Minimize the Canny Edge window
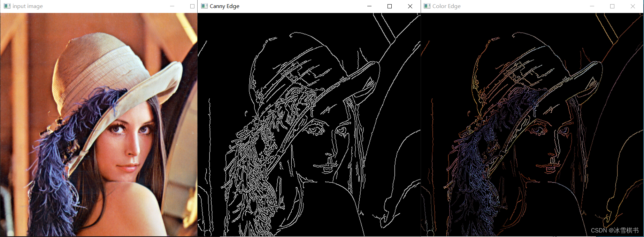The height and width of the screenshot is (237, 644). [x=369, y=6]
